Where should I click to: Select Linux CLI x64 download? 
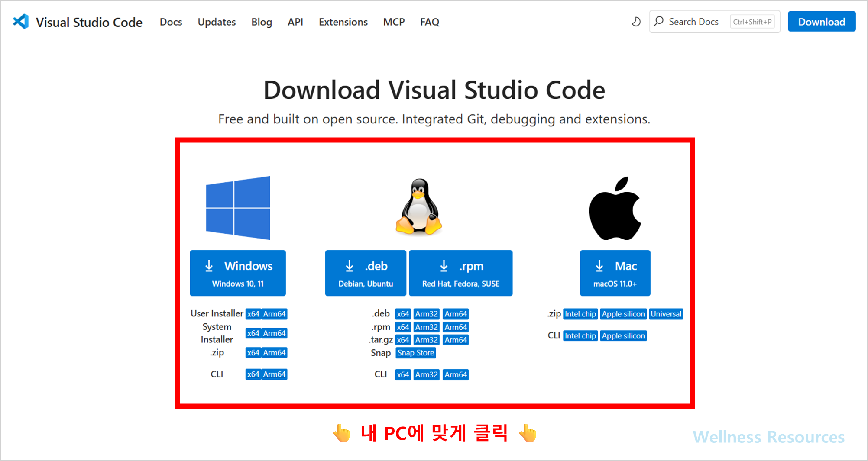[x=403, y=374]
